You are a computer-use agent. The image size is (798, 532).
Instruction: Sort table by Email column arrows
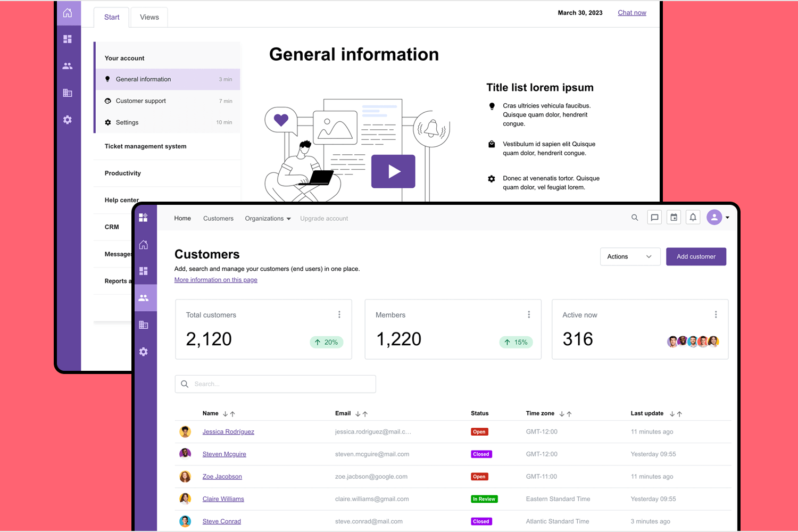(361, 414)
